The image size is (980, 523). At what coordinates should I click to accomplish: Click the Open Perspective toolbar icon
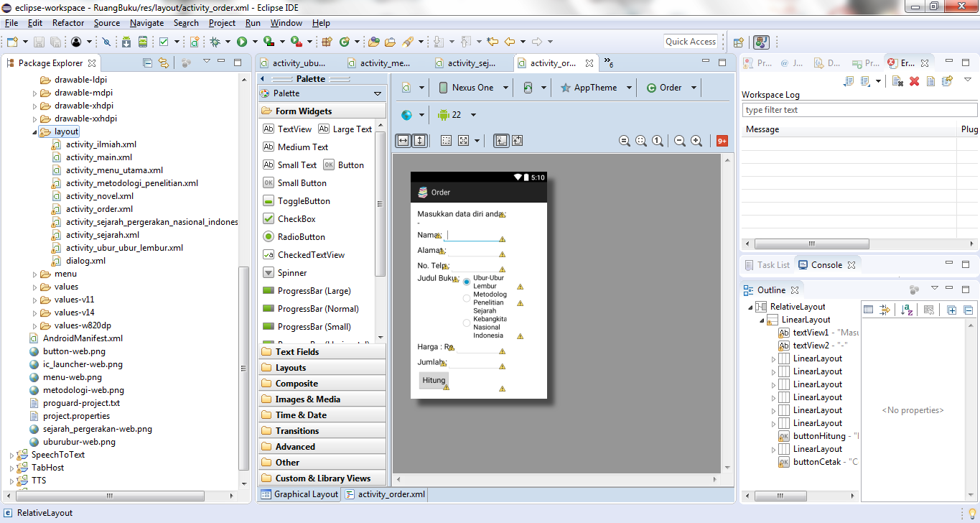[x=738, y=42]
